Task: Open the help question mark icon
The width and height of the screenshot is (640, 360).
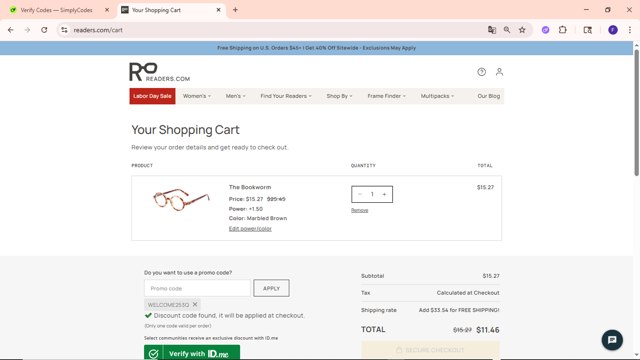Action: pos(482,72)
